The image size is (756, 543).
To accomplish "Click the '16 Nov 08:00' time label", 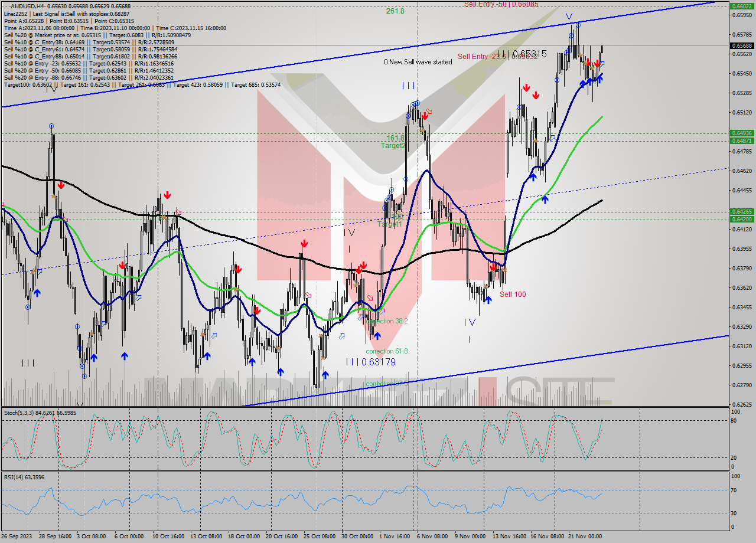I will (x=546, y=537).
